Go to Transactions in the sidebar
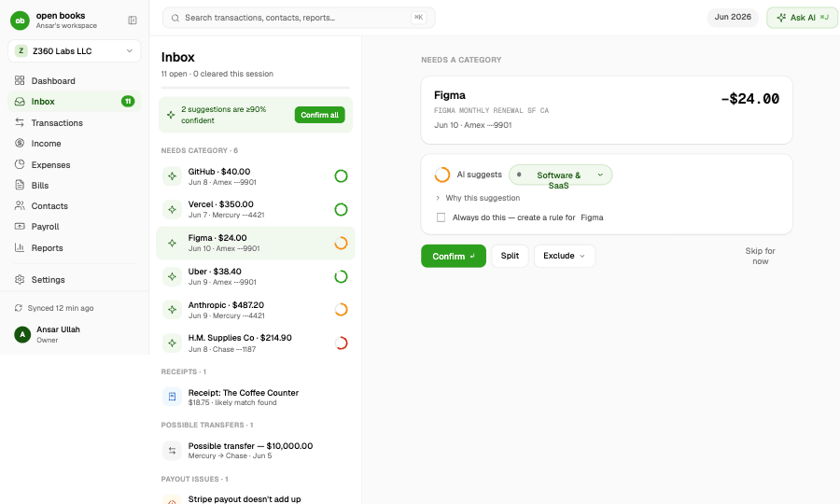 click(75, 122)
